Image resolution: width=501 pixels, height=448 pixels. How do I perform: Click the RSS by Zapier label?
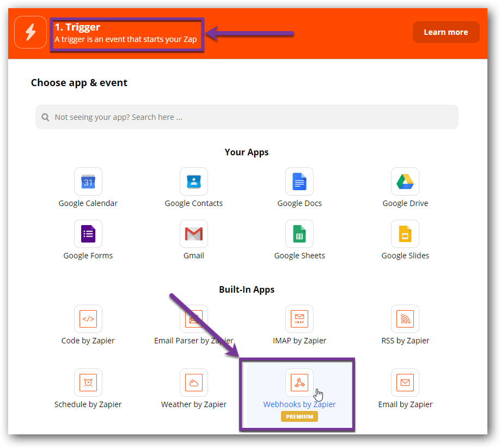pyautogui.click(x=405, y=341)
